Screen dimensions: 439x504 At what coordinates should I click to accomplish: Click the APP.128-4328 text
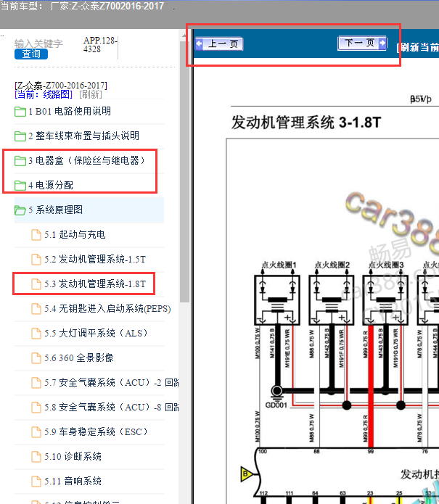(x=100, y=45)
